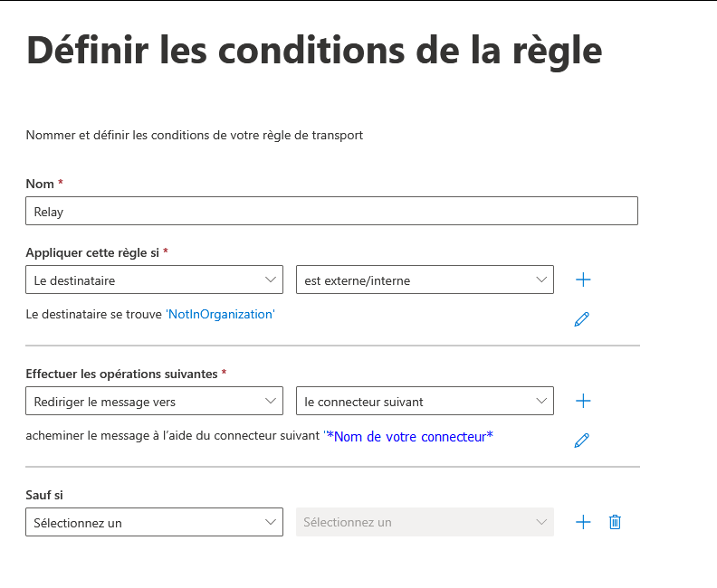Add an exception with the plus icon in Sauf si
This screenshot has width=717, height=588.
583,522
